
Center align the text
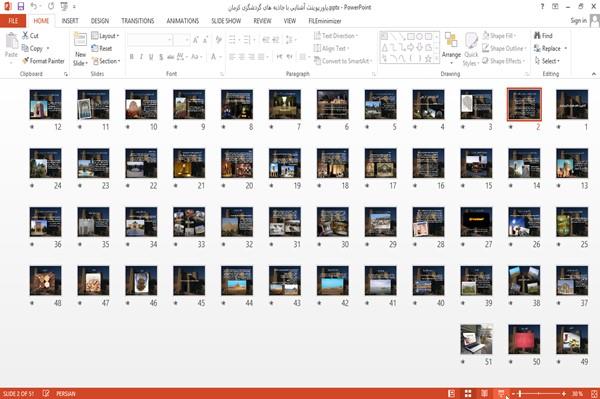(241, 57)
